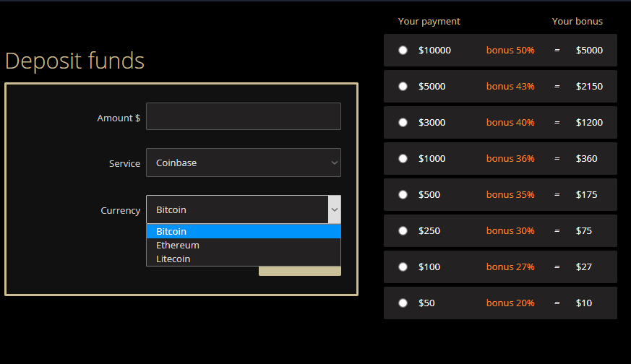Click the Currency combo box showing Bitcoin

[244, 209]
